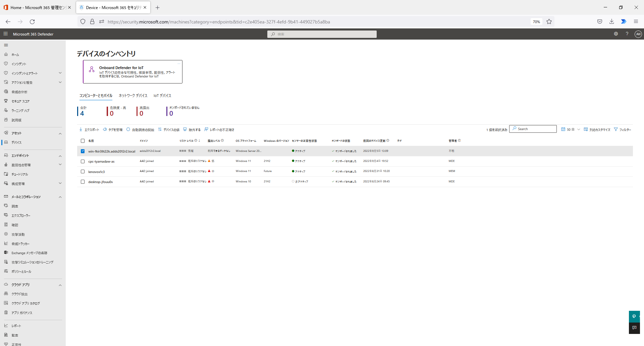The height and width of the screenshot is (346, 644).
Task: Check the cpc-tyamadaw-as row checkbox
Action: [83, 161]
